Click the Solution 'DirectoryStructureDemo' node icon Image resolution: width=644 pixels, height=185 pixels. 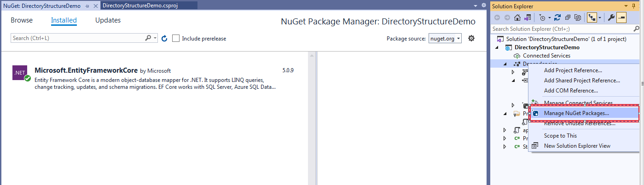tap(501, 39)
